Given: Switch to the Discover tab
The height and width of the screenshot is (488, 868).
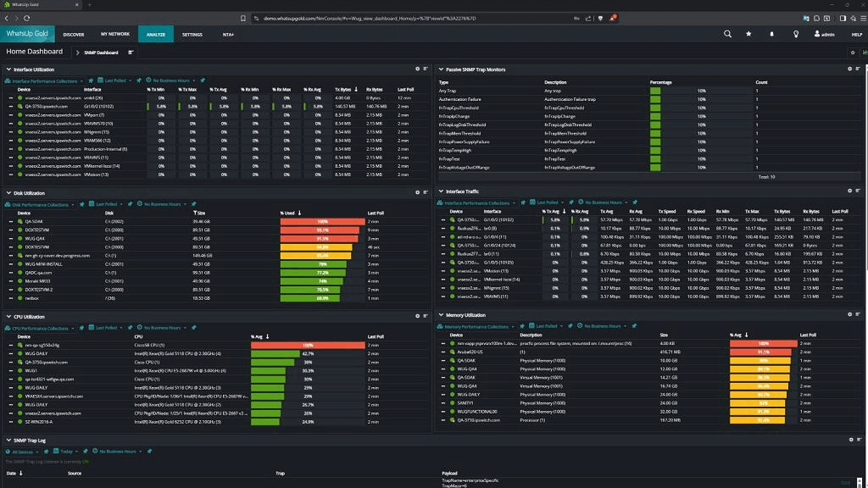Looking at the screenshot, I should coord(73,35).
